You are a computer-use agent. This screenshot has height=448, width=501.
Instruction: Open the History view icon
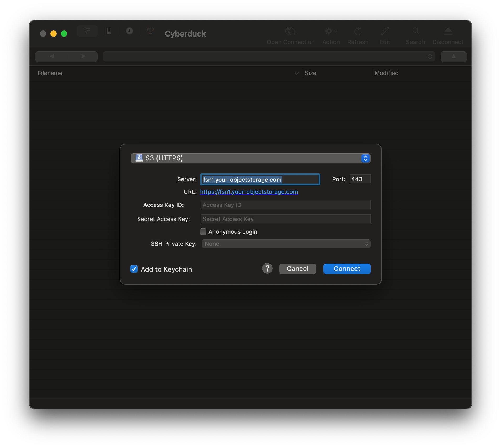[x=129, y=31]
